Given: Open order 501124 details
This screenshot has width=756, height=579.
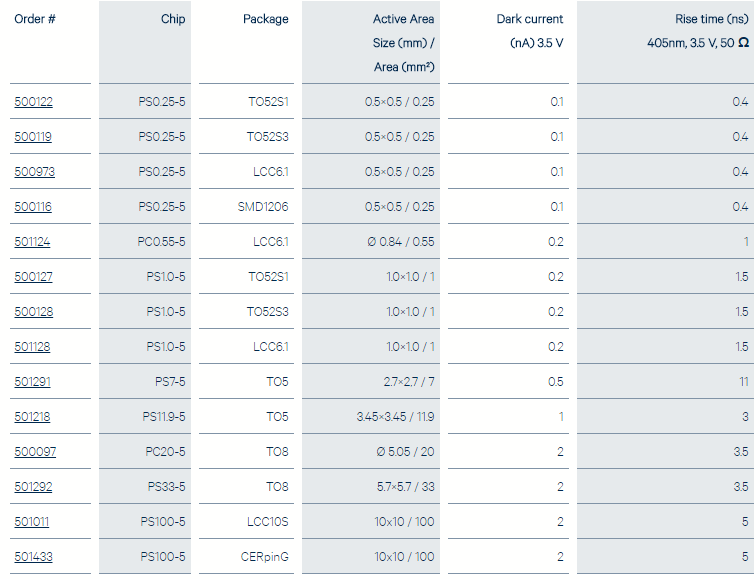Looking at the screenshot, I should point(32,242).
